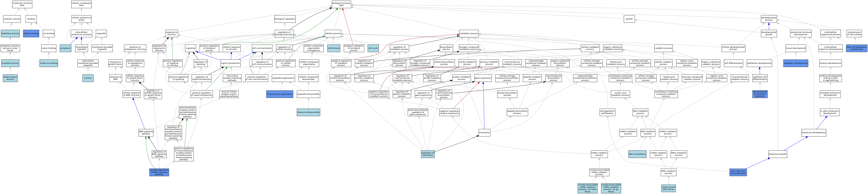Select the 'peptide biosynthetic process' node
Screen dimensions: 868x194
pyautogui.click(x=517, y=112)
